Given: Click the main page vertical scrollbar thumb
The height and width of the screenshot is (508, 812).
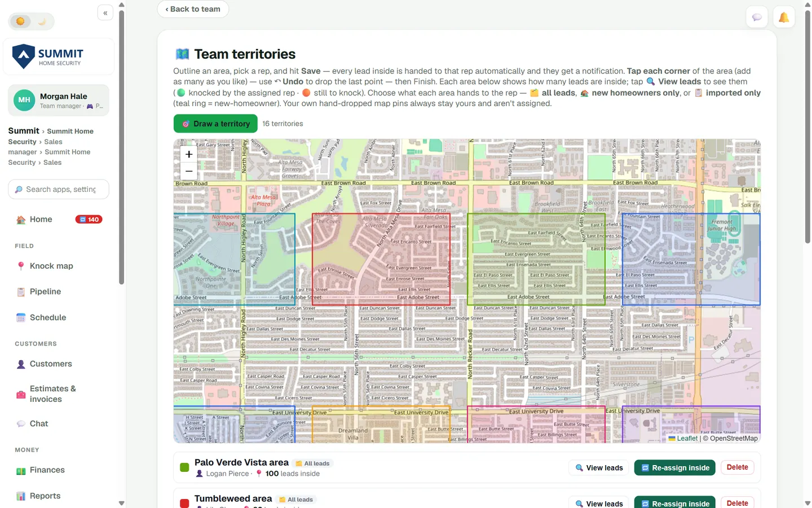Looking at the screenshot, I should tap(807, 126).
